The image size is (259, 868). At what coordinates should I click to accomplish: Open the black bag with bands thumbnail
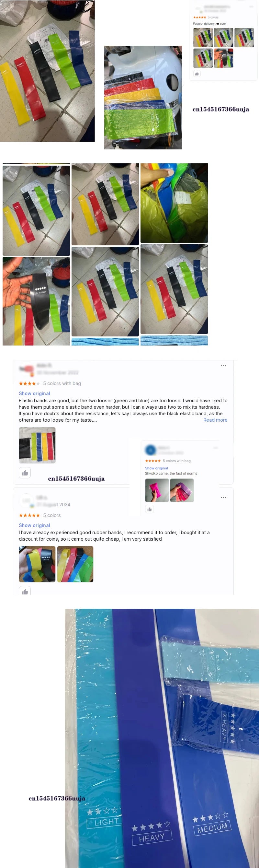click(x=37, y=445)
